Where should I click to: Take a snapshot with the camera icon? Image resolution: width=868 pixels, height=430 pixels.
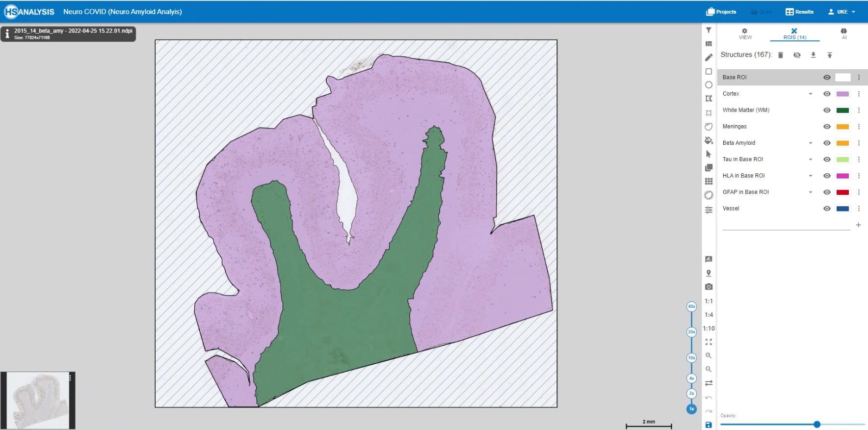click(709, 287)
